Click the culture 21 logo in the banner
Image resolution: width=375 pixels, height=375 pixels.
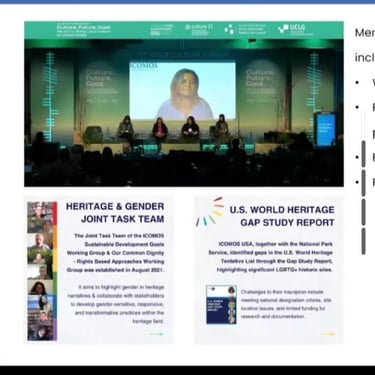click(199, 30)
